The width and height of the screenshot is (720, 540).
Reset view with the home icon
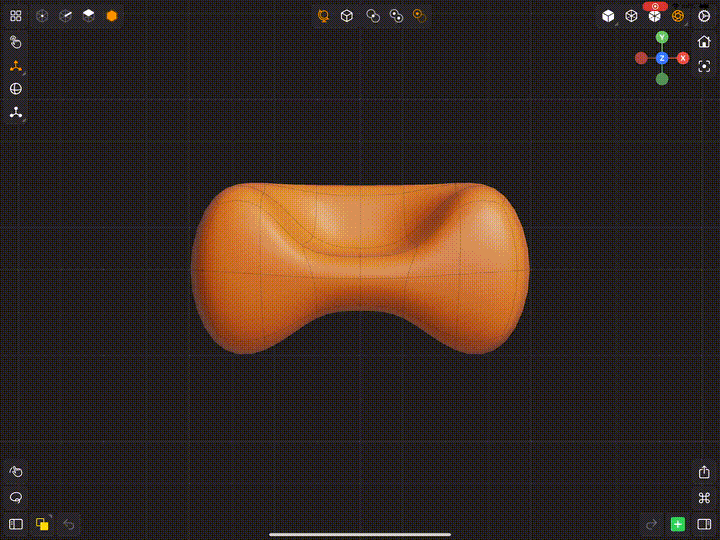pyautogui.click(x=704, y=42)
